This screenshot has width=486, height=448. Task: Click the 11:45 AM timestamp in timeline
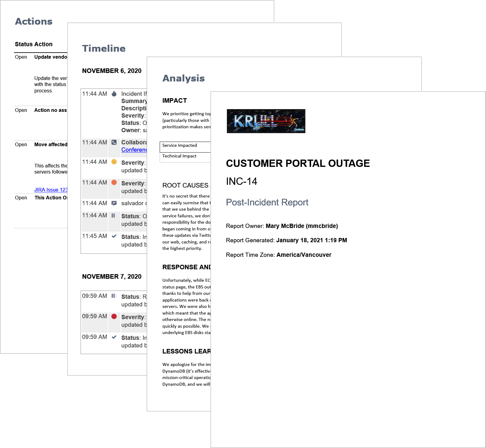[x=95, y=236]
